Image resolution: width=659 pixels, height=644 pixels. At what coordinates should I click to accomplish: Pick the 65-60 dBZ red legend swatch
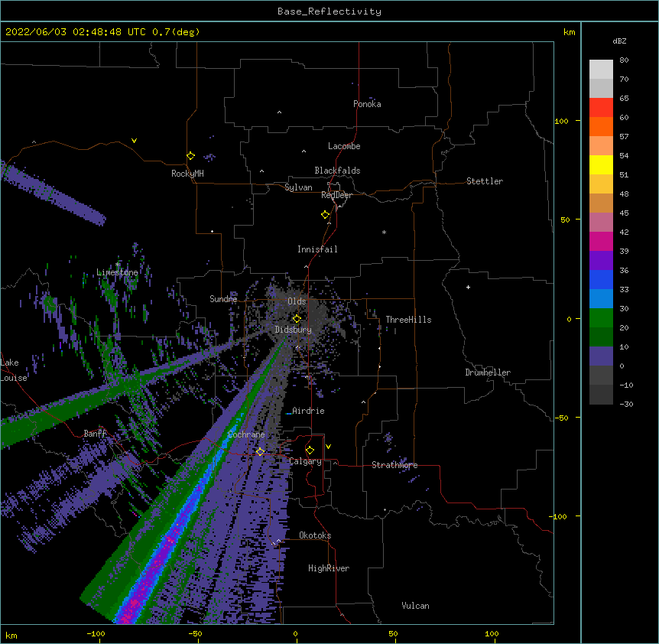pos(601,107)
